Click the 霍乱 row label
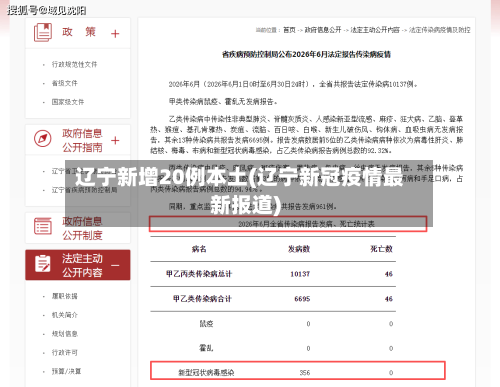 [206, 348]
